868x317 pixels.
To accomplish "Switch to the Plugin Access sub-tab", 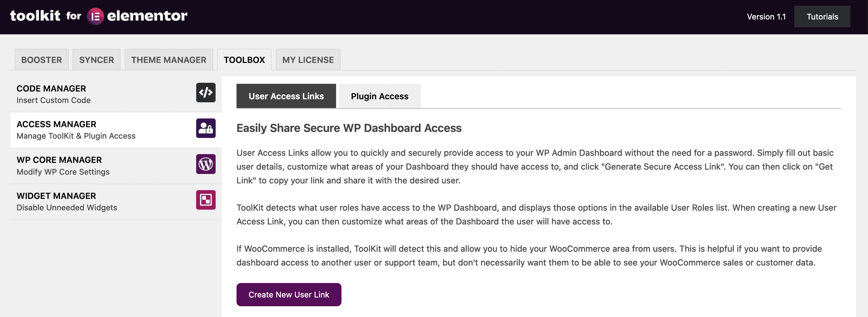I will (379, 96).
